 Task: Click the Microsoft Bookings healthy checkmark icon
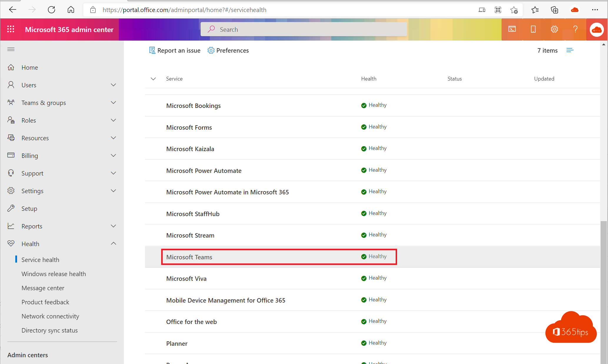(363, 105)
